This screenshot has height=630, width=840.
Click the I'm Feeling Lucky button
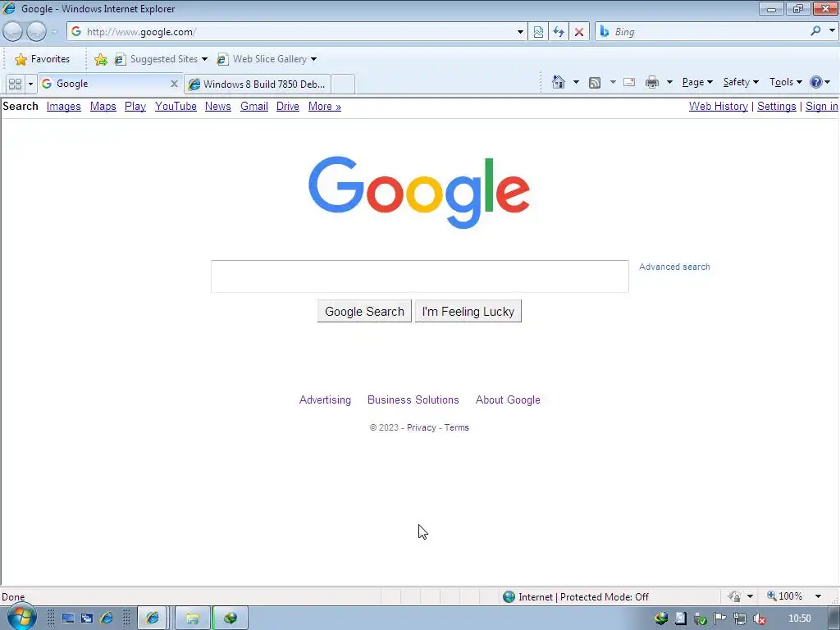pyautogui.click(x=468, y=311)
